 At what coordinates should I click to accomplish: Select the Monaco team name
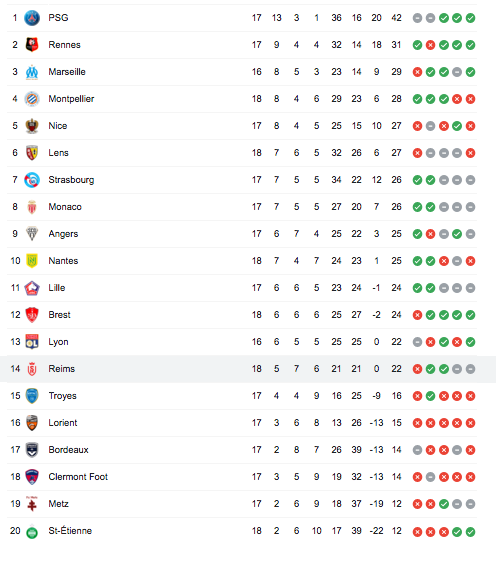[65, 207]
